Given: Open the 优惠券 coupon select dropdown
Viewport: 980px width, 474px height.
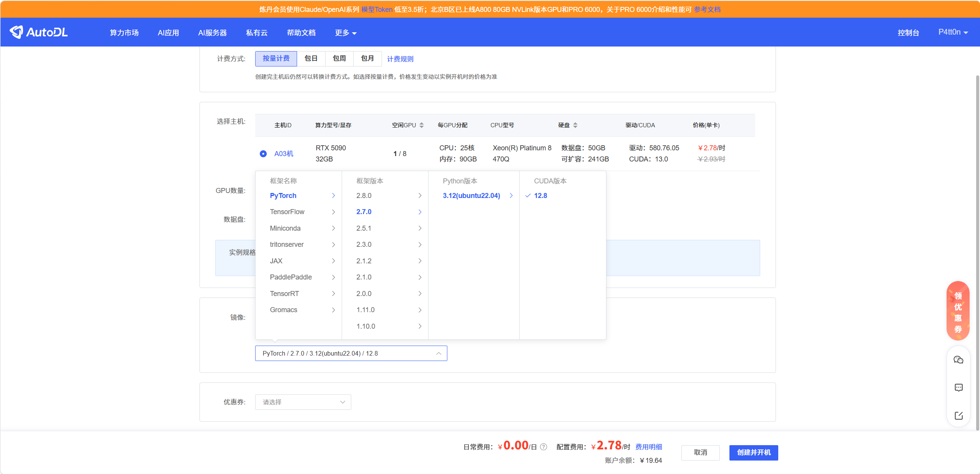Looking at the screenshot, I should [x=303, y=402].
